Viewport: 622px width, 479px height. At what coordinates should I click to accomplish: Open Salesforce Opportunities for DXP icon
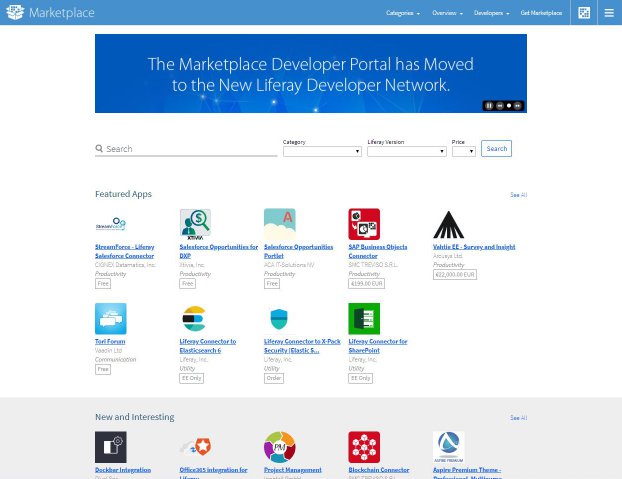pyautogui.click(x=195, y=224)
